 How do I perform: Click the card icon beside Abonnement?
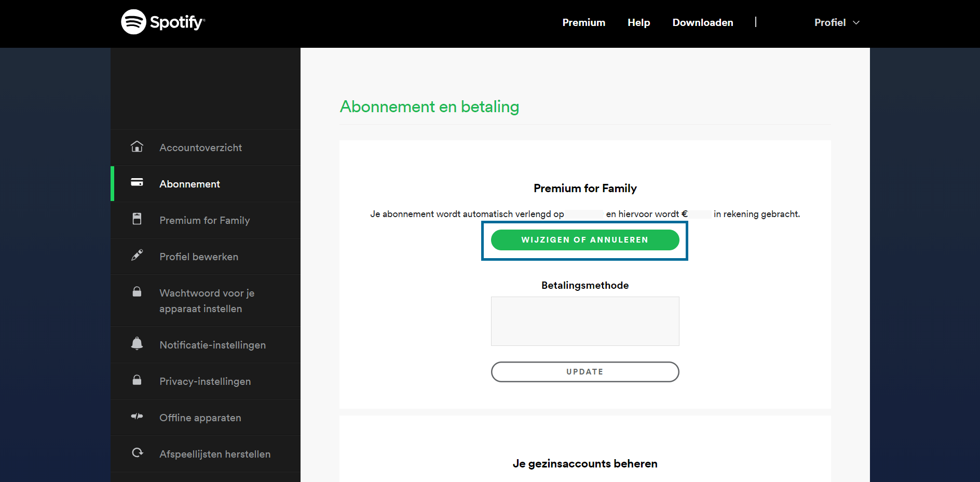137,182
